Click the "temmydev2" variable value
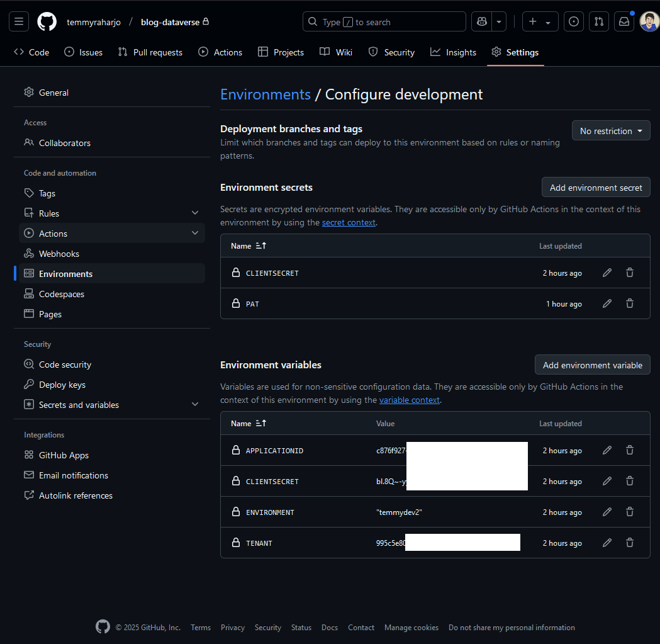Viewport: 660px width, 644px height. 399,512
